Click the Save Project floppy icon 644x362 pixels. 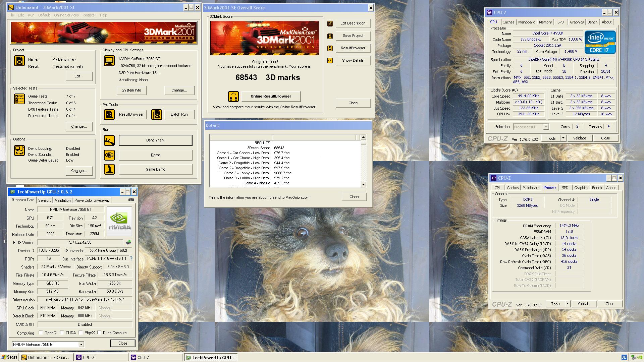coord(330,36)
